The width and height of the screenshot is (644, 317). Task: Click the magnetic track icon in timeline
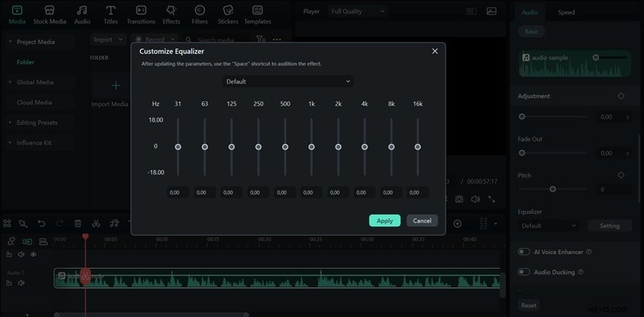click(43, 241)
